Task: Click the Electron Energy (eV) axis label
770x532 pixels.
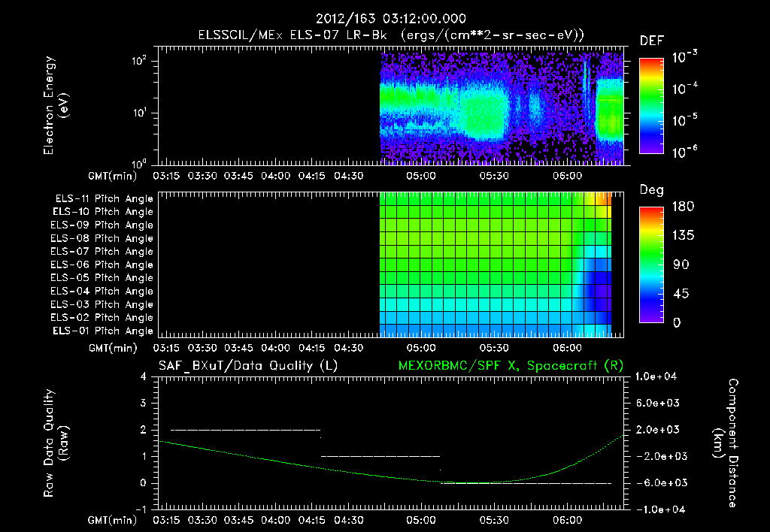Action: 56,105
